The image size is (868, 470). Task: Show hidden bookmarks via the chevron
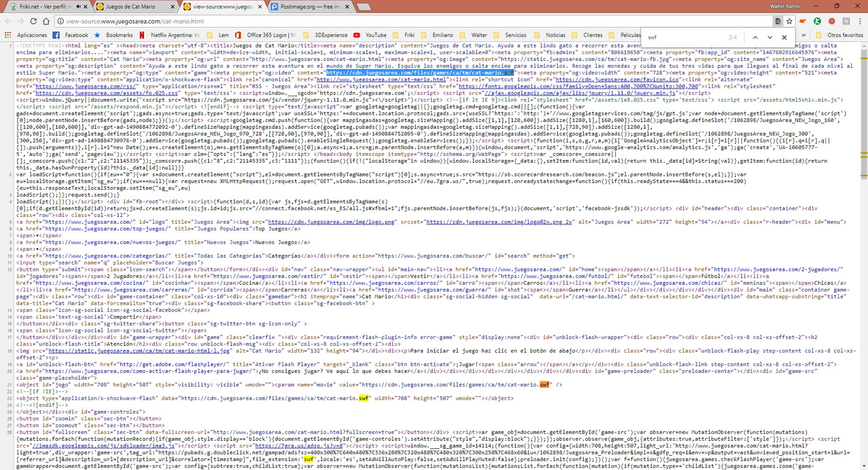pos(802,35)
